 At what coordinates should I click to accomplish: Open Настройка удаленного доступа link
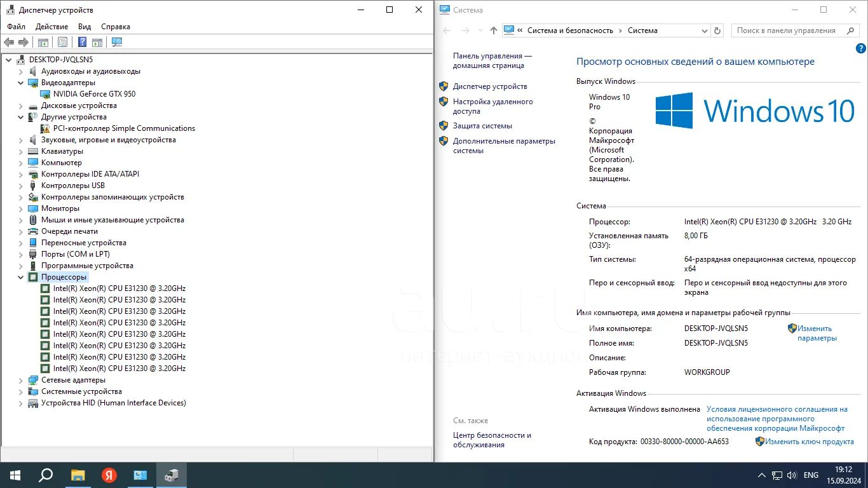coord(493,106)
